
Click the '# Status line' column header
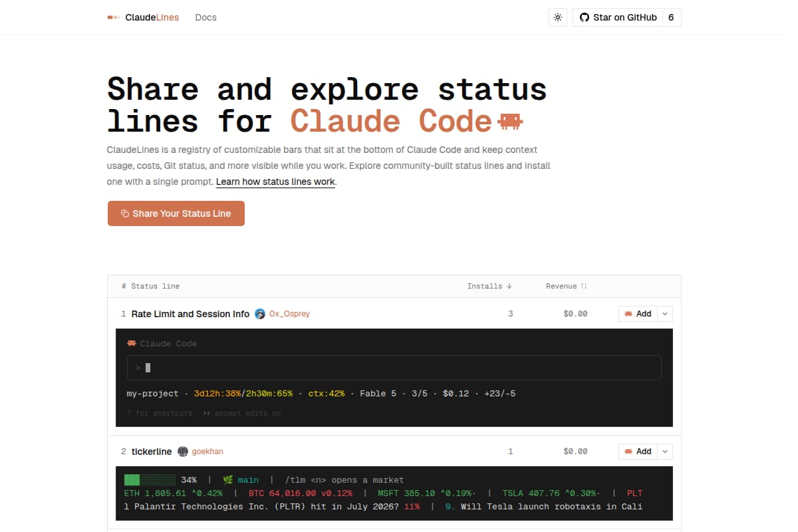coord(151,286)
